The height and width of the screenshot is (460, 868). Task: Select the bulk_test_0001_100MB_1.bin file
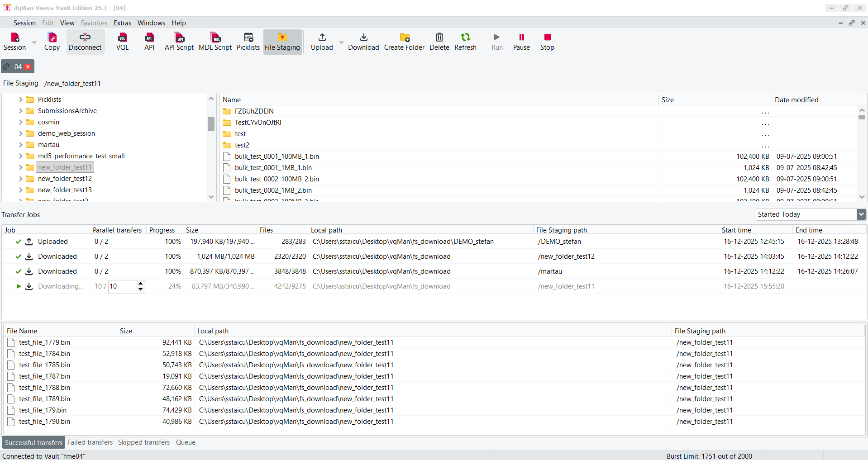277,156
